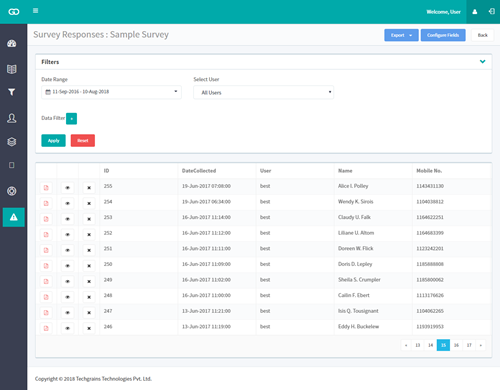
Task: Go to page 16 in pagination
Action: [x=456, y=345]
